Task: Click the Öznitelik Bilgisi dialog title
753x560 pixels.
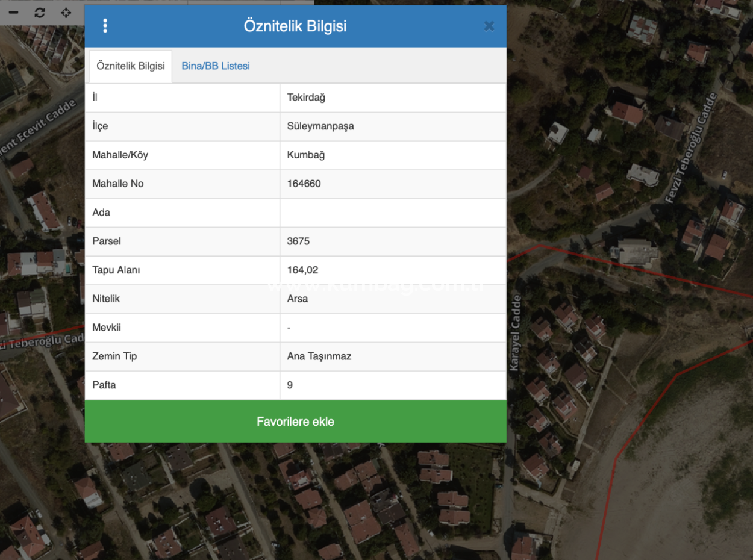Action: (x=295, y=26)
